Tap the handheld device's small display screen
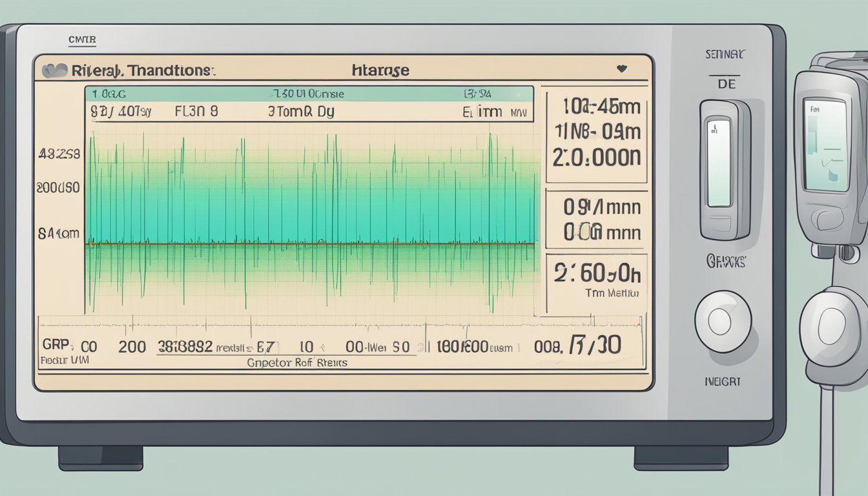 click(825, 144)
